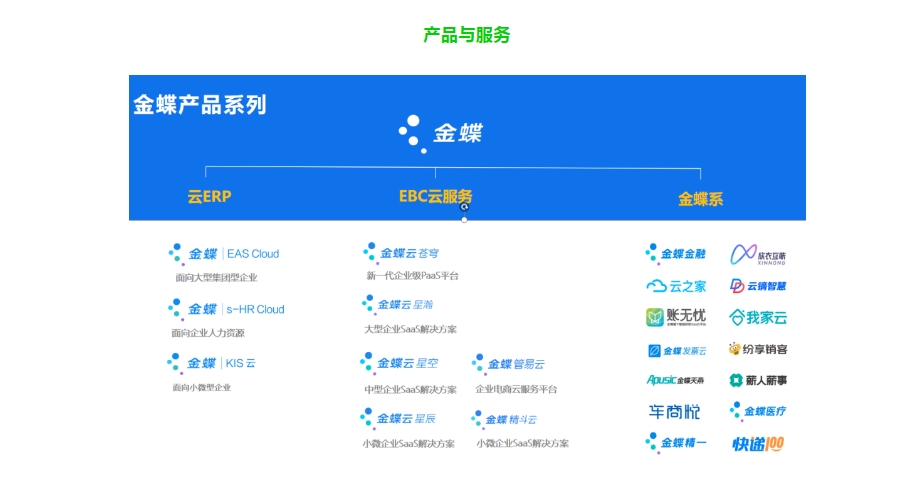Click the Kingdee EAS Cloud logo
Viewport: 912px width, 491px height.
(224, 254)
